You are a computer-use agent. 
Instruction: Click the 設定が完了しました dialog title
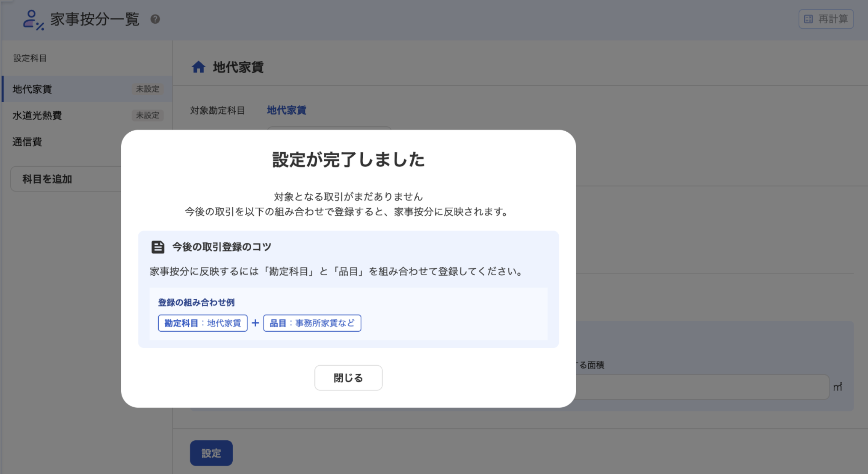click(x=348, y=160)
